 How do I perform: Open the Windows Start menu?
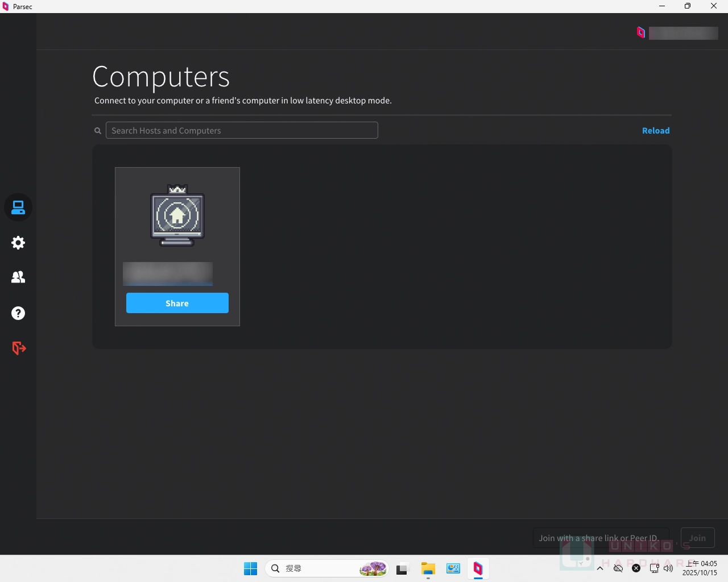250,568
